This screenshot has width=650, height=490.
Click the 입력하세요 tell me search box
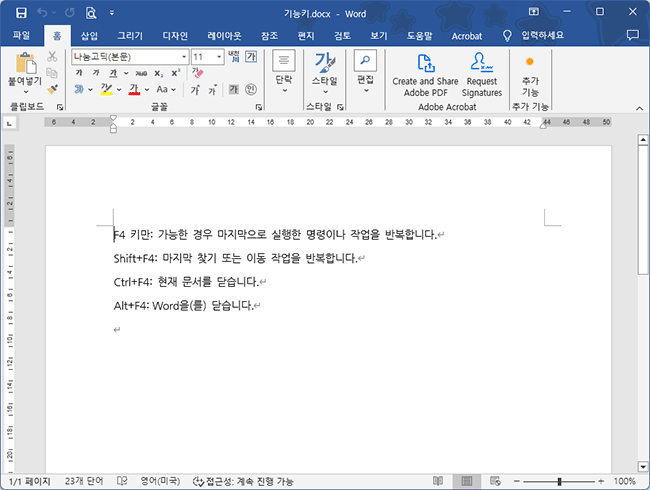click(x=543, y=36)
